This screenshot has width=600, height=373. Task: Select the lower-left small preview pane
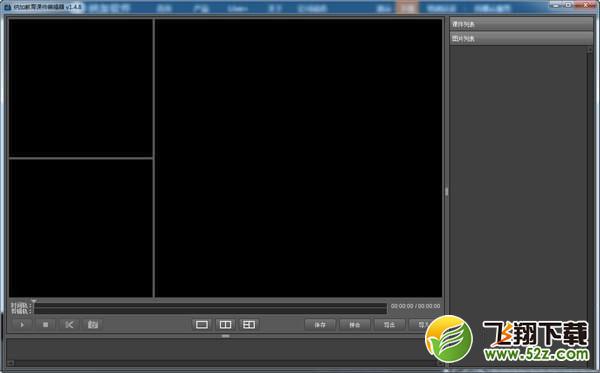tap(81, 228)
